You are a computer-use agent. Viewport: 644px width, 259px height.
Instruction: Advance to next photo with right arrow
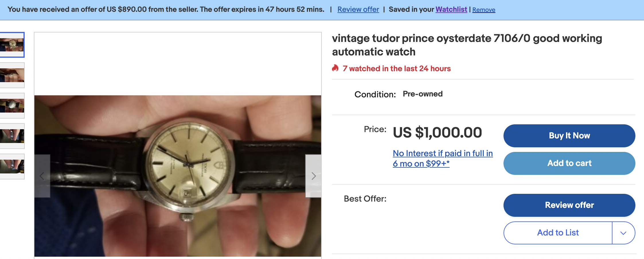(x=313, y=176)
